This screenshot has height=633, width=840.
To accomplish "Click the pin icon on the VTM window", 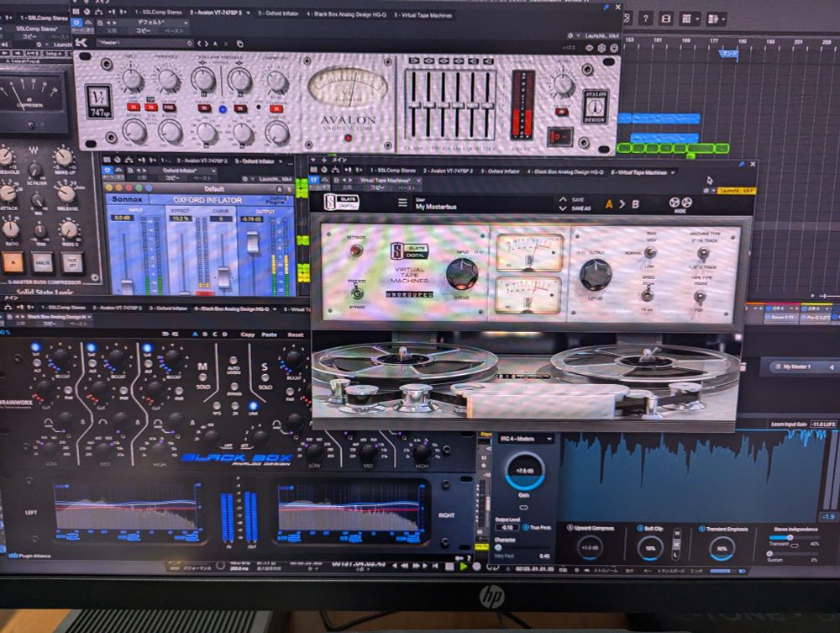I will click(x=742, y=164).
